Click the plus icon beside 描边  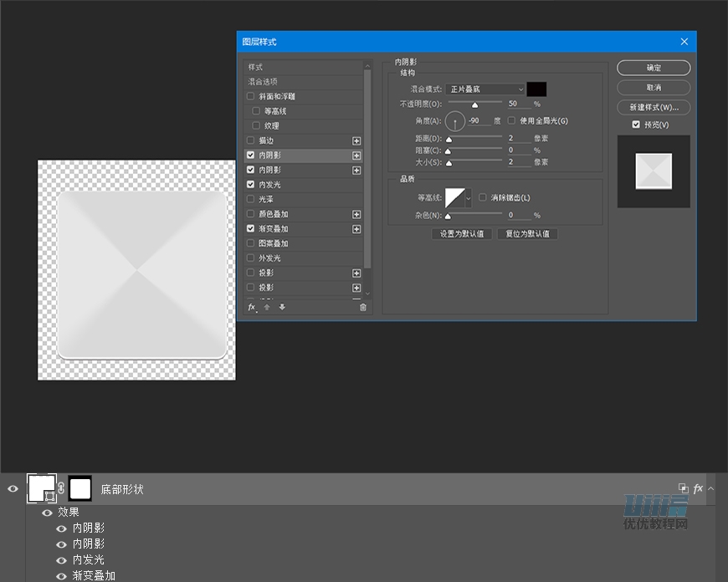point(356,141)
